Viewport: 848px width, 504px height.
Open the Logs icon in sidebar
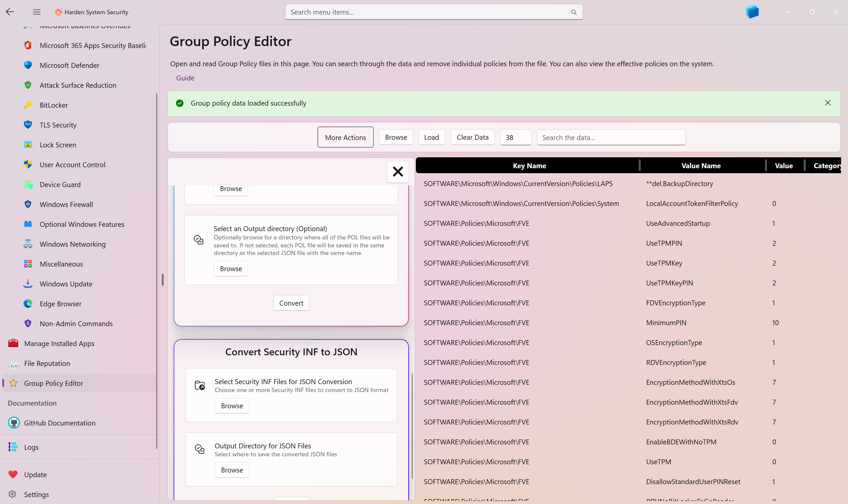click(x=13, y=447)
